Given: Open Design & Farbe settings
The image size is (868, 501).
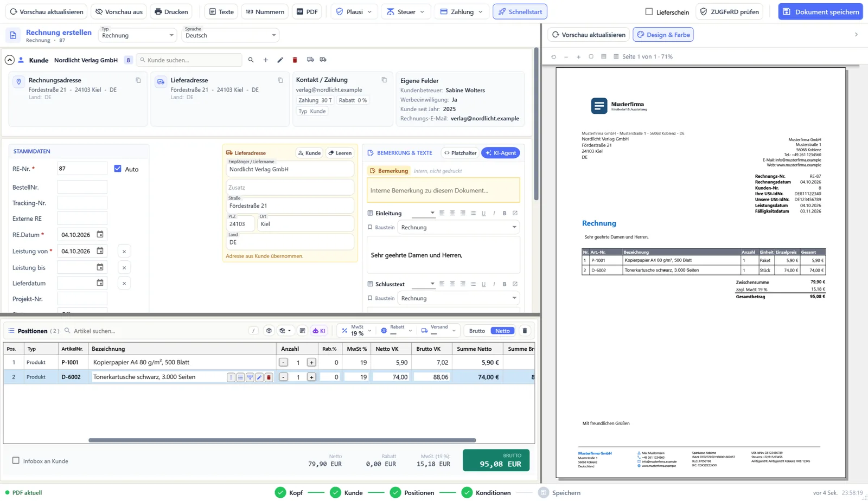Looking at the screenshot, I should coord(663,35).
